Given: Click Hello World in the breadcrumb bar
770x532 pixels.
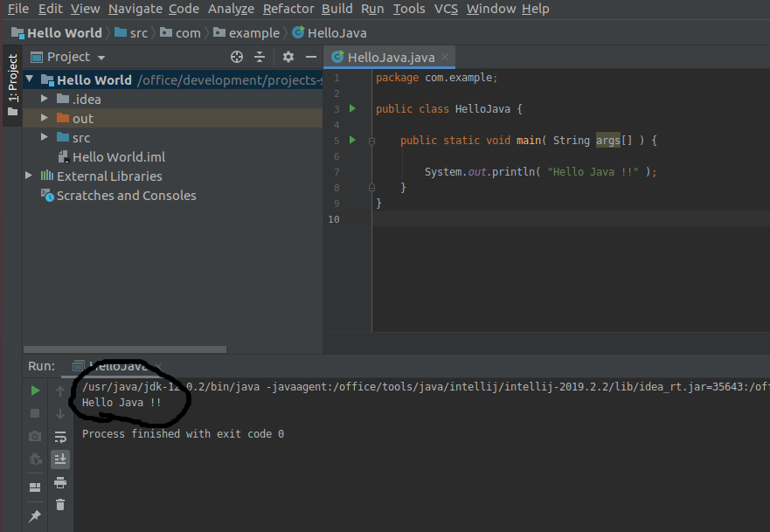Looking at the screenshot, I should 57,33.
